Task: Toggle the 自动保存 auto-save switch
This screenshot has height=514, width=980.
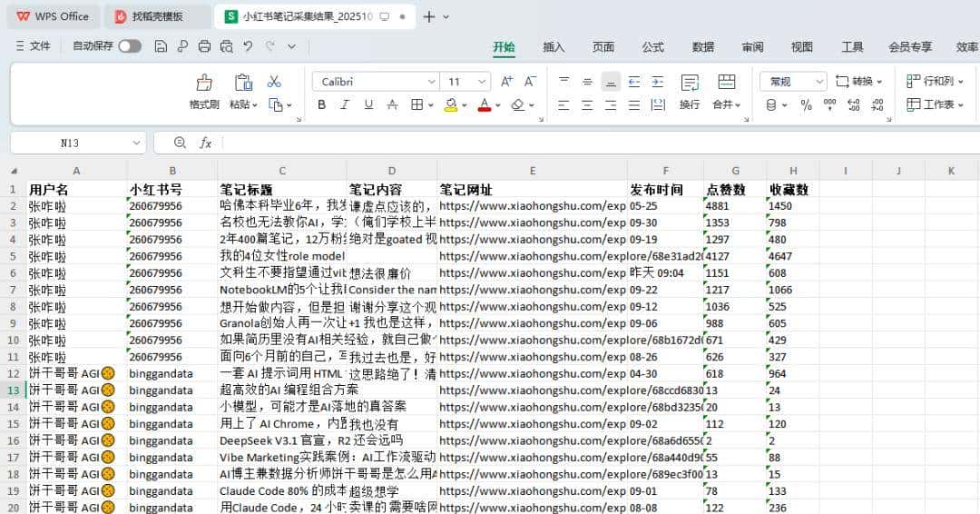Action: click(x=130, y=46)
